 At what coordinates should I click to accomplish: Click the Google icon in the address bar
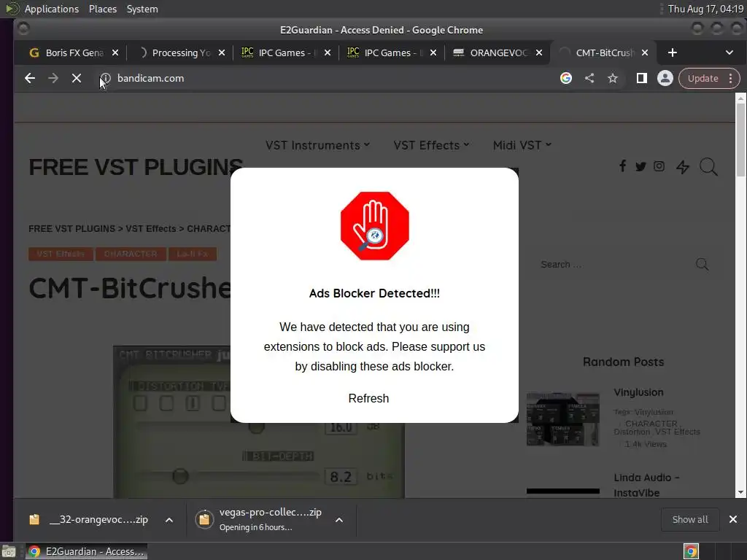click(x=565, y=78)
